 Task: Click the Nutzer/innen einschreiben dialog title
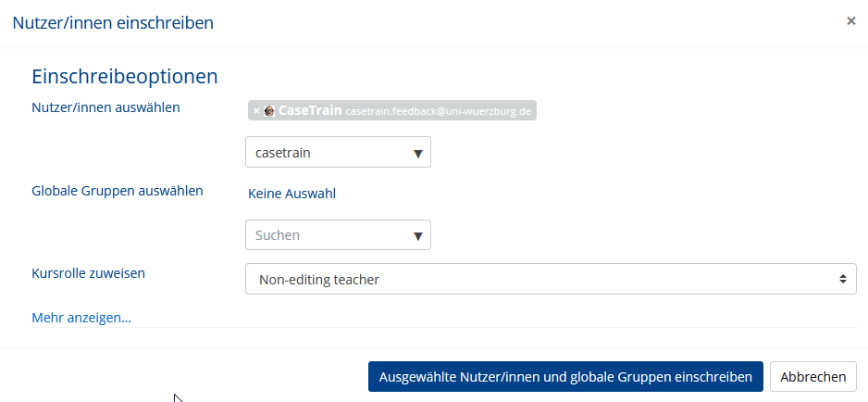113,23
